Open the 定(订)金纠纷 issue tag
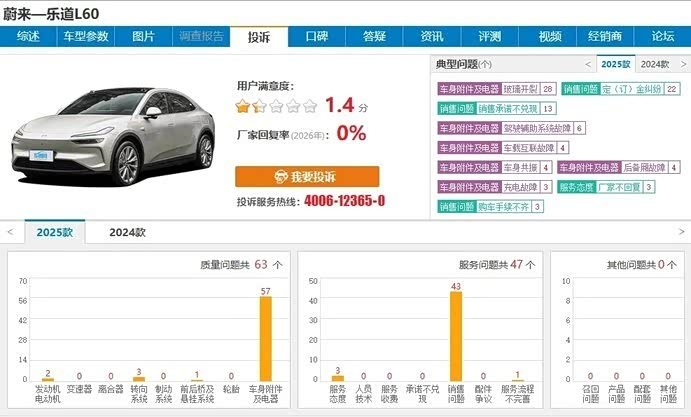 tap(621, 89)
